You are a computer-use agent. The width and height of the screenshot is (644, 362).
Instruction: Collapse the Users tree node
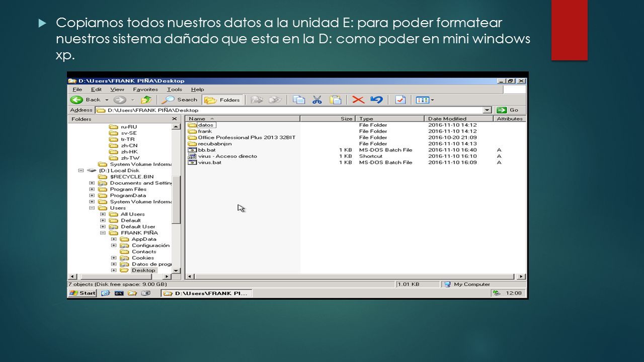click(92, 208)
